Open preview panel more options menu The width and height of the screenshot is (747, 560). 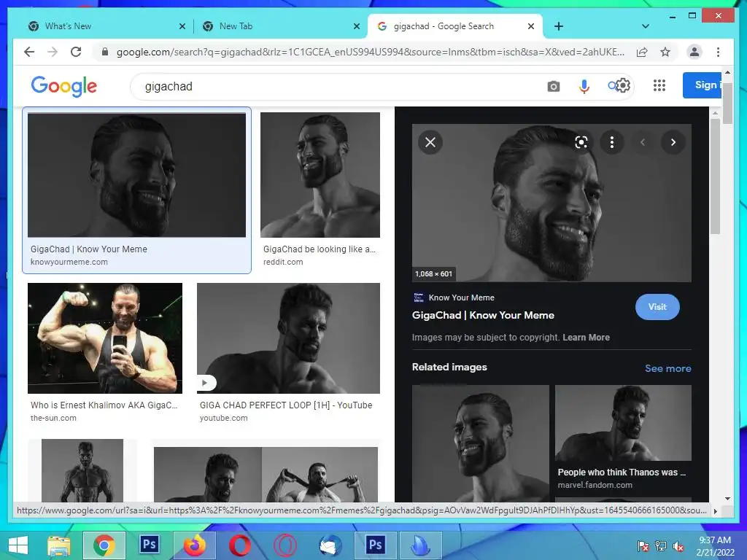[612, 142]
